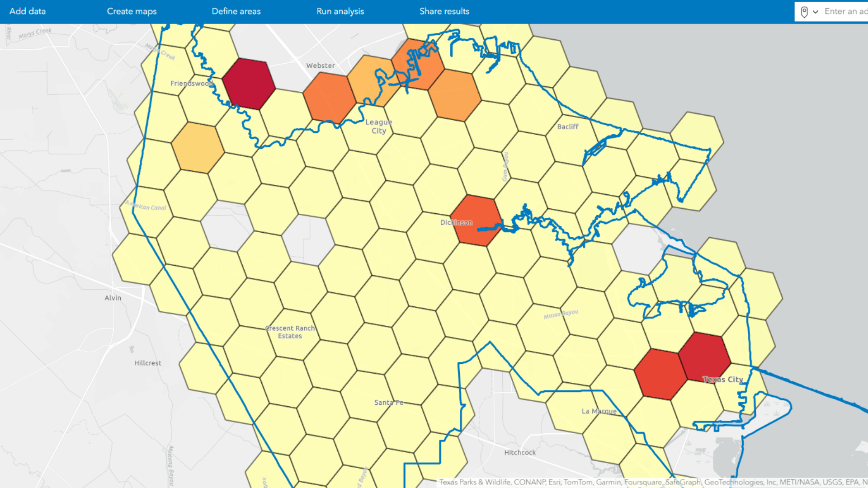The image size is (868, 488).
Task: Expand the Create maps menu
Action: pyautogui.click(x=132, y=11)
